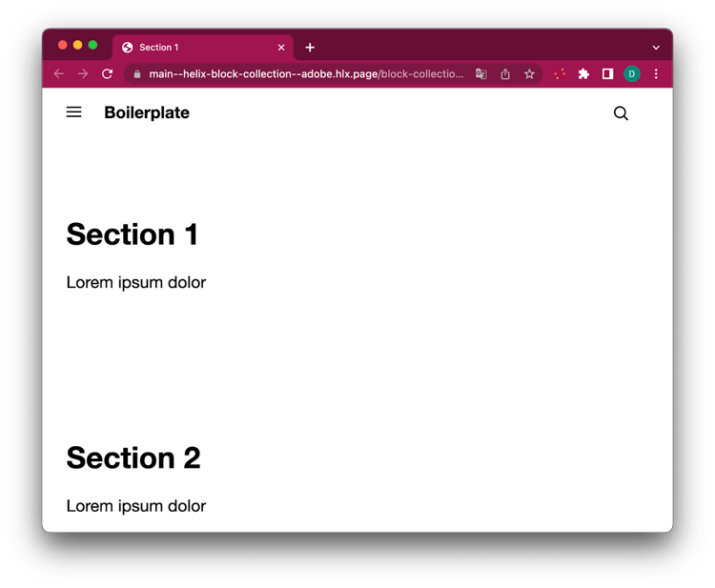This screenshot has height=588, width=715.
Task: Reload the current page
Action: [x=108, y=73]
